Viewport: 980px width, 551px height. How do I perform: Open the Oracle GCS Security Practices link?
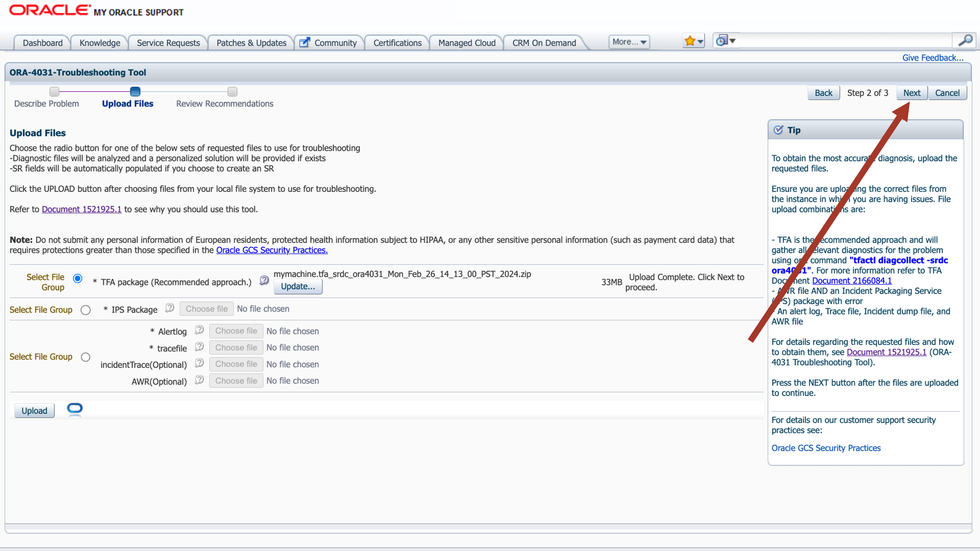[x=272, y=250]
